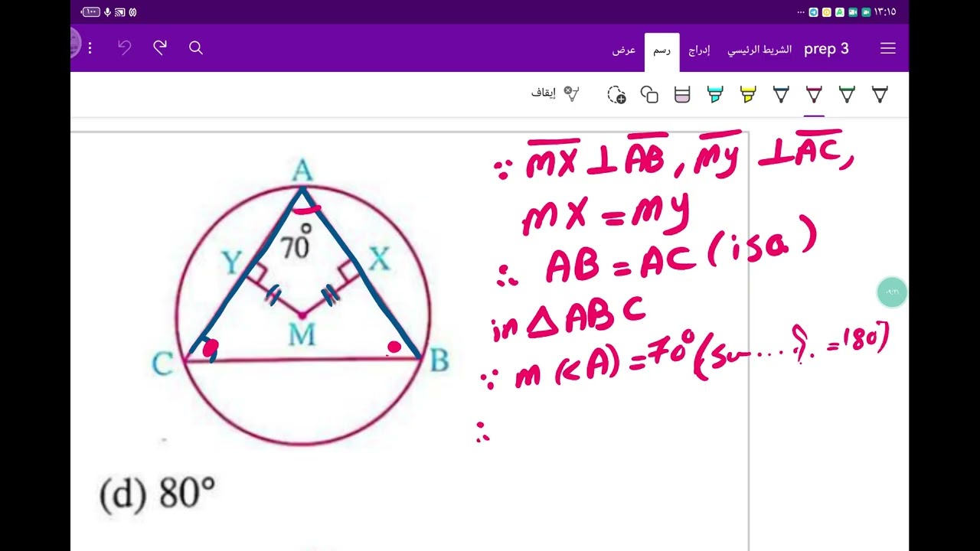Open search with the magnifier icon
The height and width of the screenshot is (551, 980).
pos(196,48)
